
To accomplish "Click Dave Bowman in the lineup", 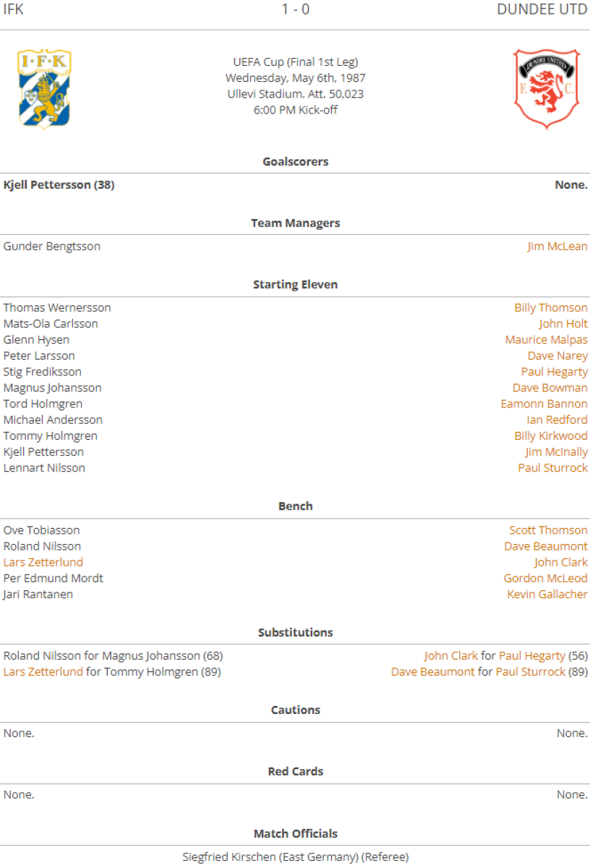I will tap(550, 388).
